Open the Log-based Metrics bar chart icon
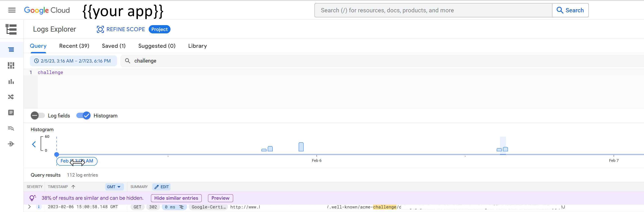Image resolution: width=644 pixels, height=212 pixels. 11,82
